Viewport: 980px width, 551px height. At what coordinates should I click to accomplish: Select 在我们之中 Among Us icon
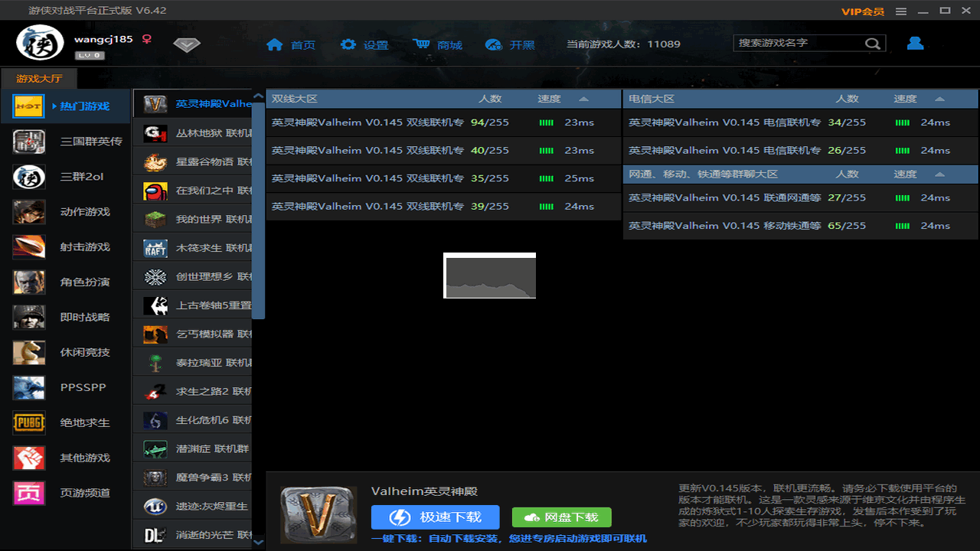155,191
